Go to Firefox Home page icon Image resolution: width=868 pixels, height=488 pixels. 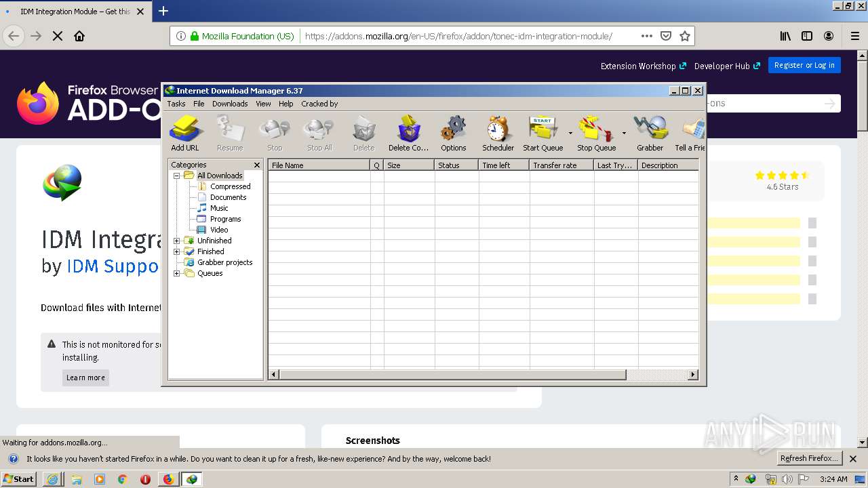[79, 36]
